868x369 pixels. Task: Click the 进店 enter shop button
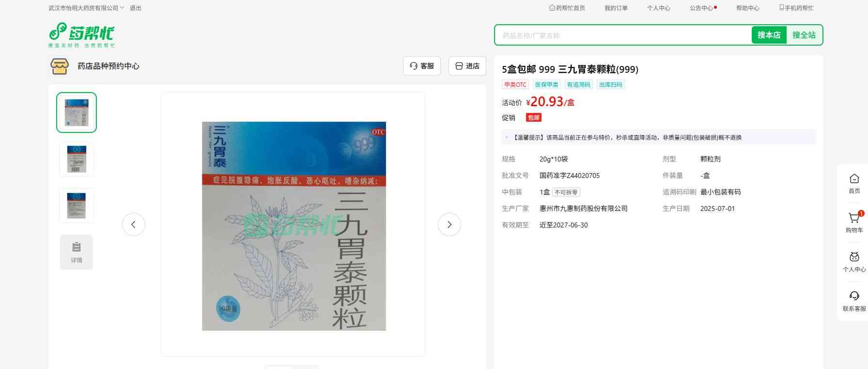click(467, 66)
